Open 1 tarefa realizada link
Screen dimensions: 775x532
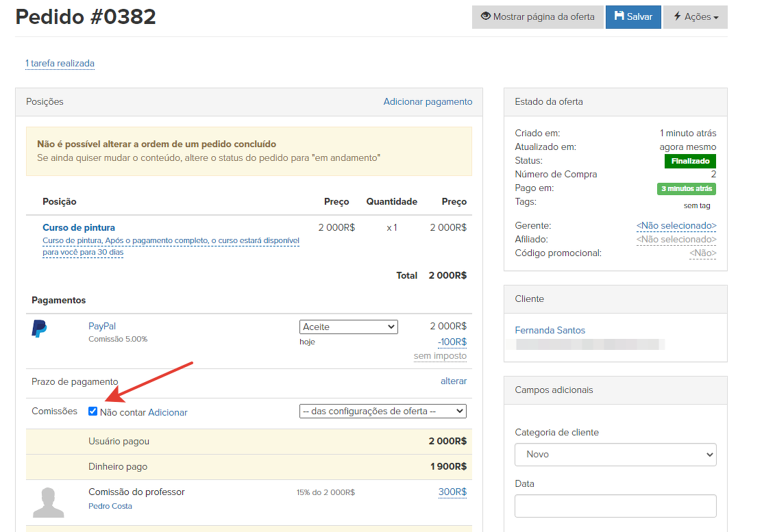(60, 64)
